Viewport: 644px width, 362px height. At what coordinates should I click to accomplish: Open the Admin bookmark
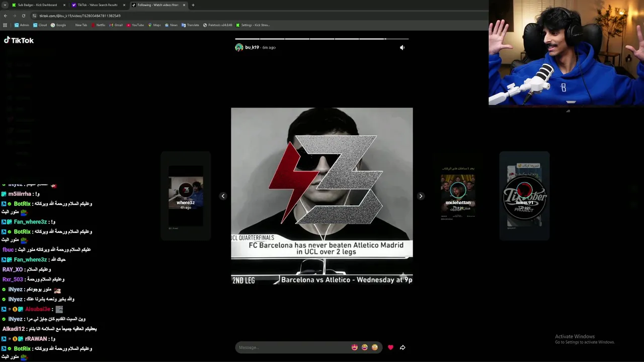(21, 25)
